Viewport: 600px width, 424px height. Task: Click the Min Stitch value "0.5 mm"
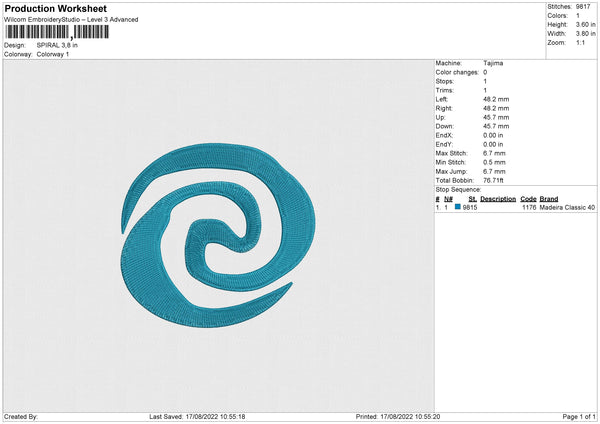point(494,162)
